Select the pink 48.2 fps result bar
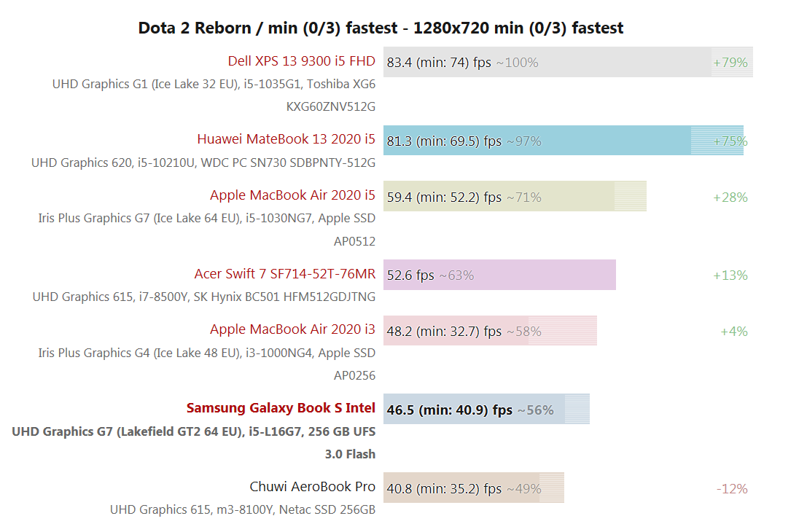This screenshot has height=532, width=799. (490, 331)
